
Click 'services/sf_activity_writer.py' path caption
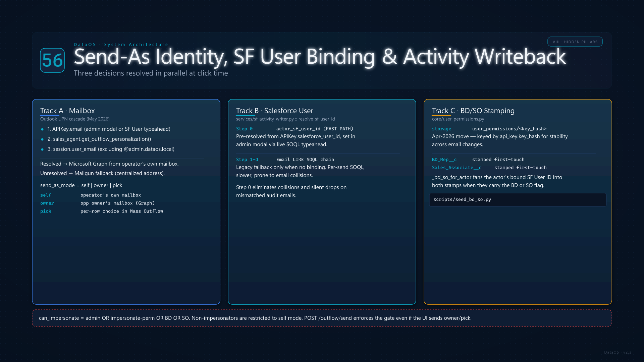[x=285, y=119]
